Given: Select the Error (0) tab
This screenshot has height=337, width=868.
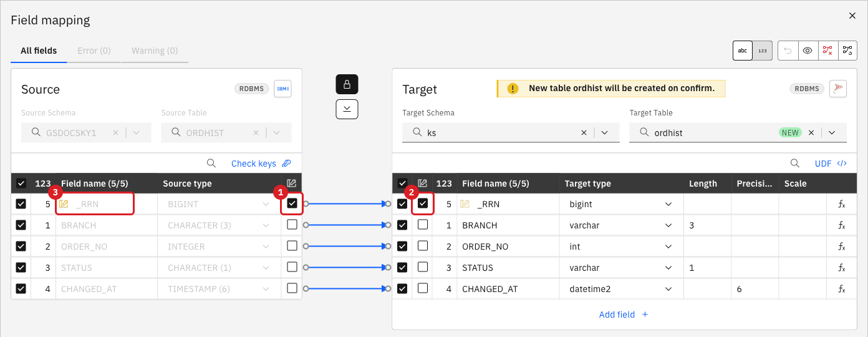Looking at the screenshot, I should (x=94, y=51).
